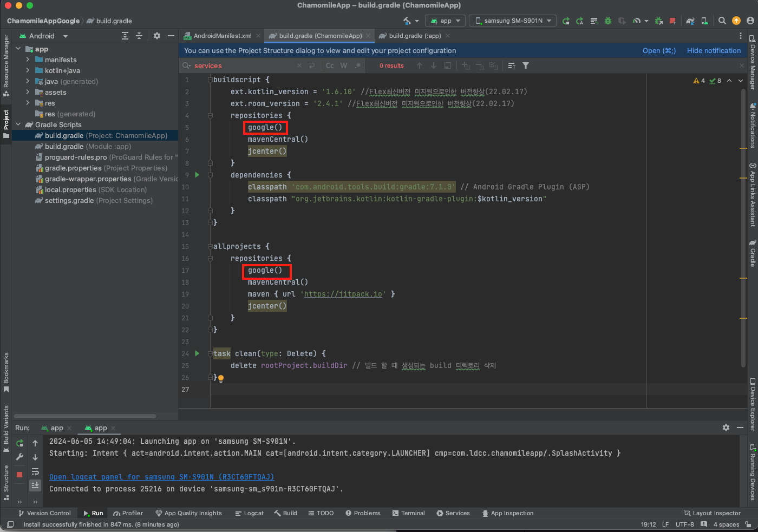Open the Logcat tool window tab

point(249,513)
